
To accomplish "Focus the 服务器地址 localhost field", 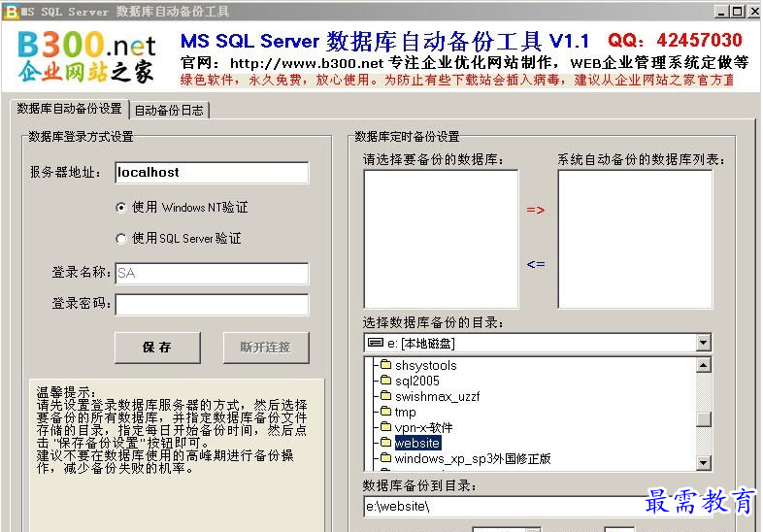I will 212,173.
